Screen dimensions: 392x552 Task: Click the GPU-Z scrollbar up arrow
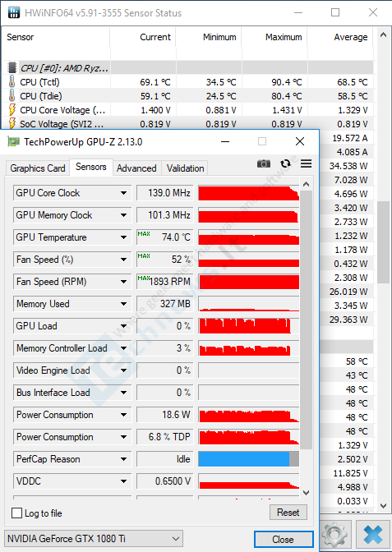306,184
